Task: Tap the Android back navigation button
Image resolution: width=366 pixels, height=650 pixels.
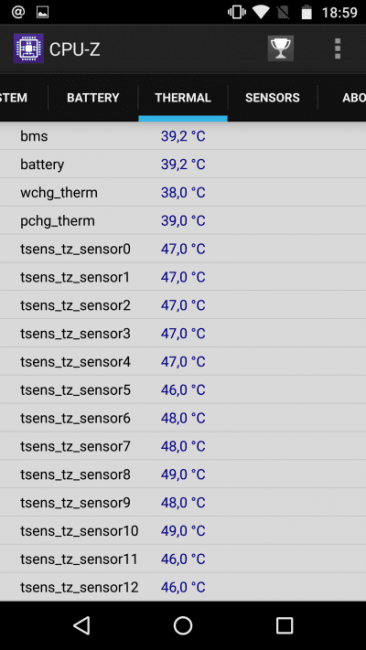Action: tap(82, 626)
